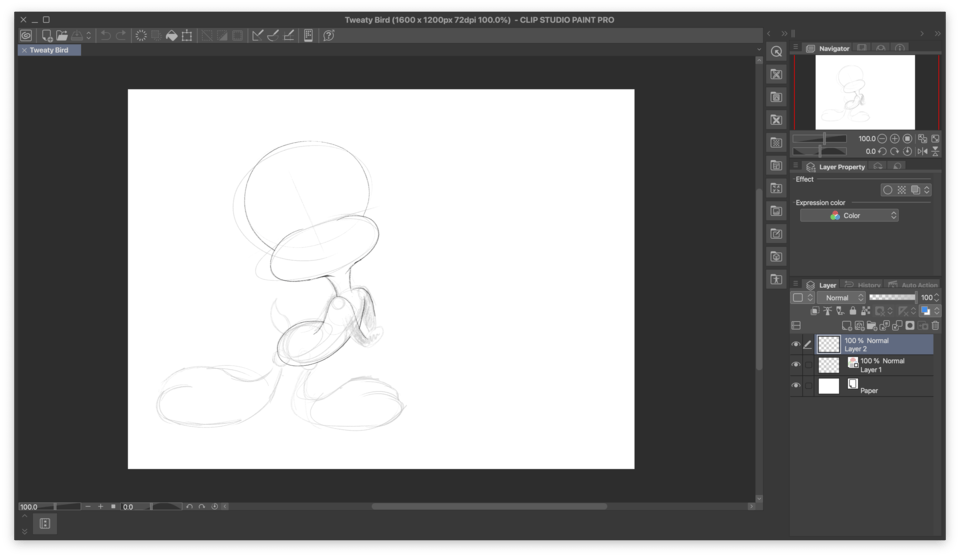The width and height of the screenshot is (960, 557).
Task: Transfer to lower layer icon
Action: click(x=884, y=326)
